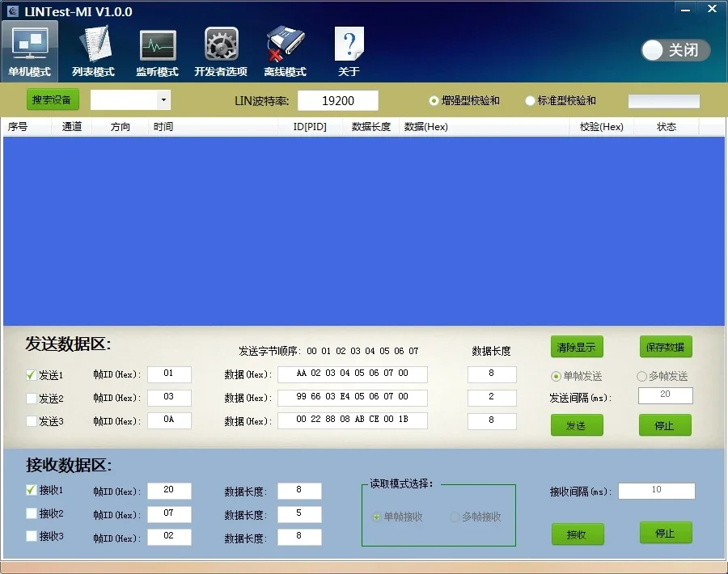Viewport: 728px width, 574px height.
Task: Switch to 列表模式 using its toolbar icon
Action: 95,49
